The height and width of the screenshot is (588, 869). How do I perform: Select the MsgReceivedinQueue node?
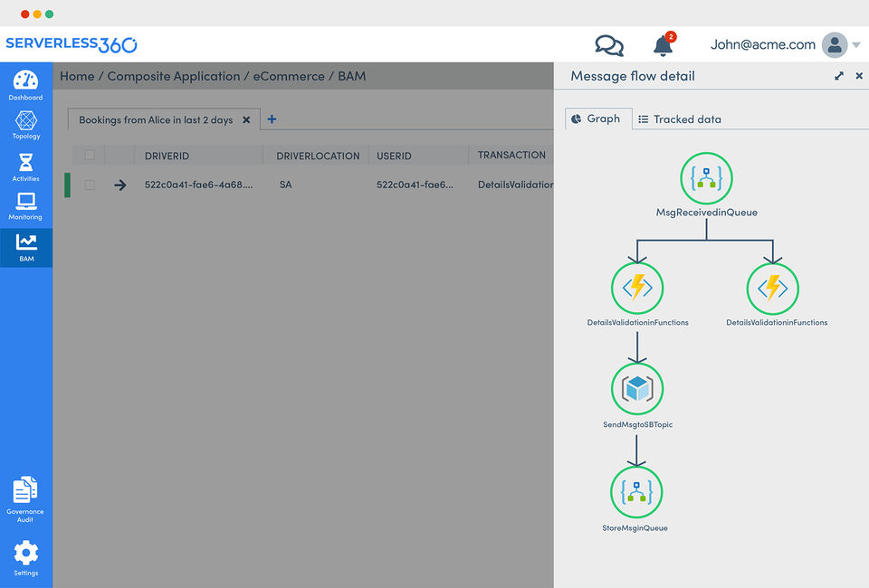(706, 179)
